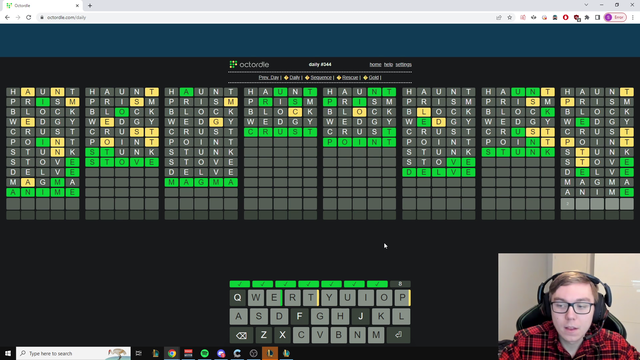Click the share page icon in address bar

(499, 18)
